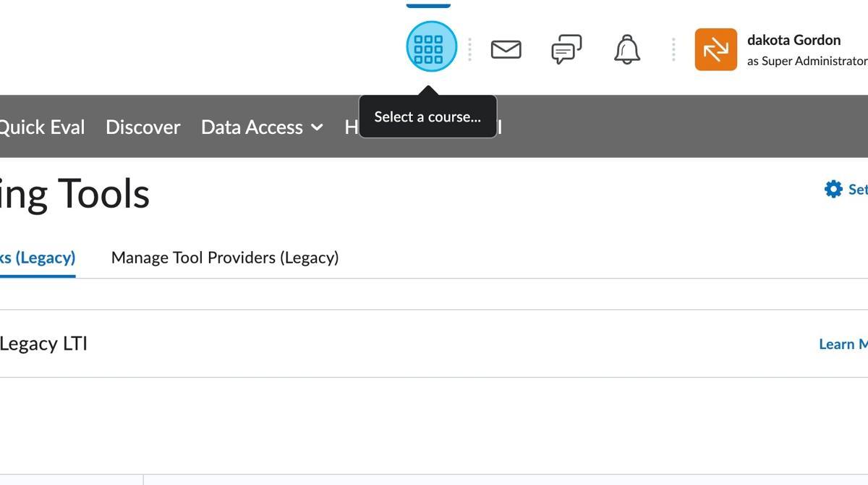Open the Discover navbar link

tap(142, 127)
